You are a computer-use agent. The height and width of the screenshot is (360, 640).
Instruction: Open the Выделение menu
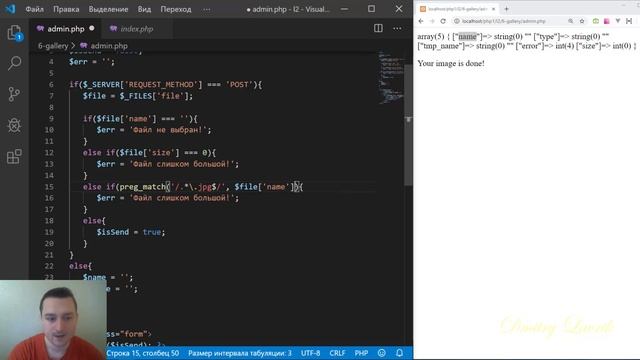[109, 9]
